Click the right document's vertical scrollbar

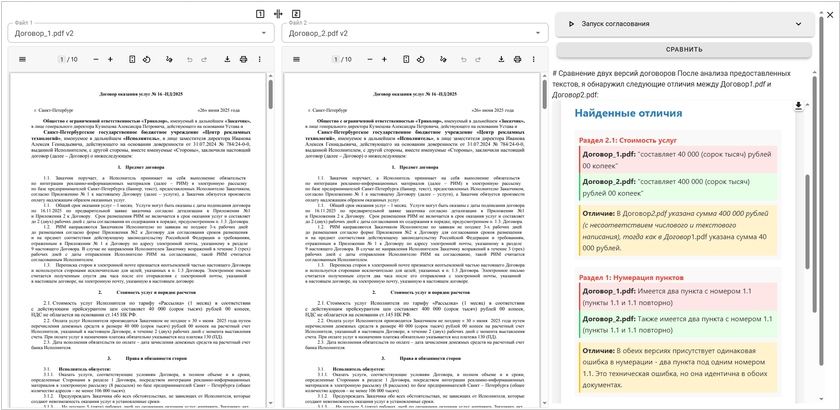pos(545,200)
